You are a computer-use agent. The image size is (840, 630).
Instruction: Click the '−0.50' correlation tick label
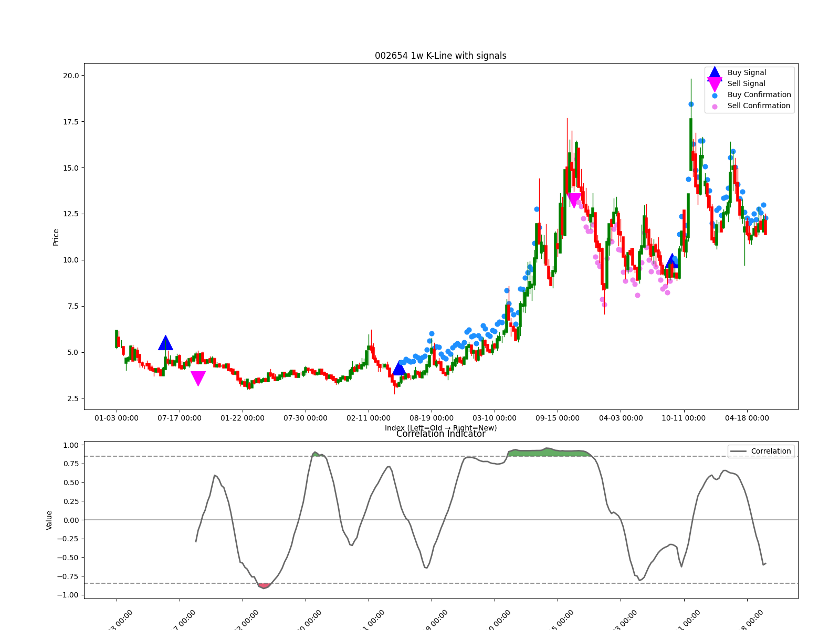click(x=68, y=558)
